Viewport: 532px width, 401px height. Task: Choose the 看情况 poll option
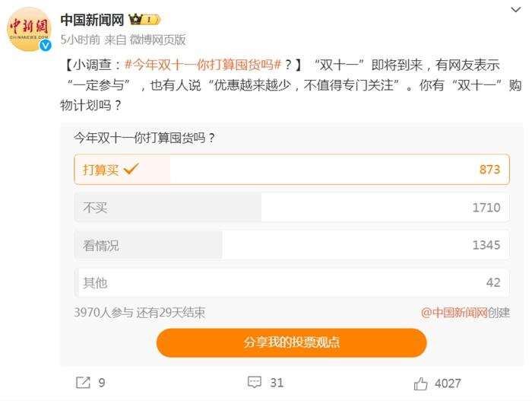[291, 245]
